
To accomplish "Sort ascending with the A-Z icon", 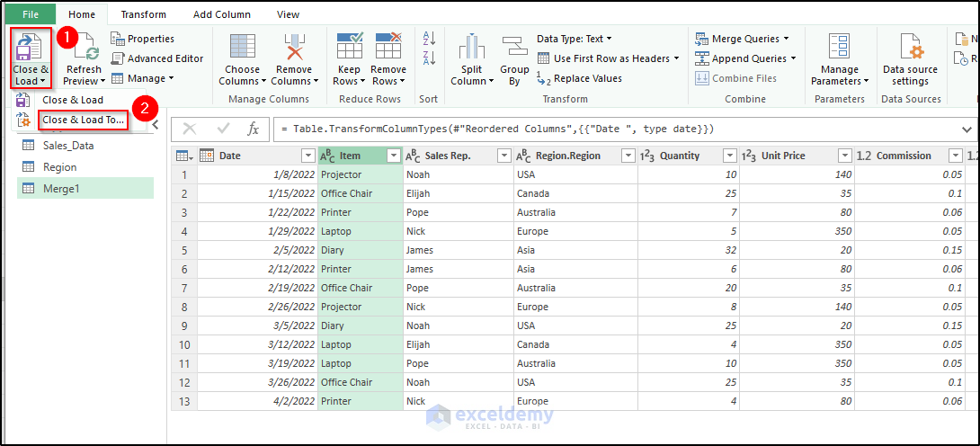I will (x=430, y=39).
